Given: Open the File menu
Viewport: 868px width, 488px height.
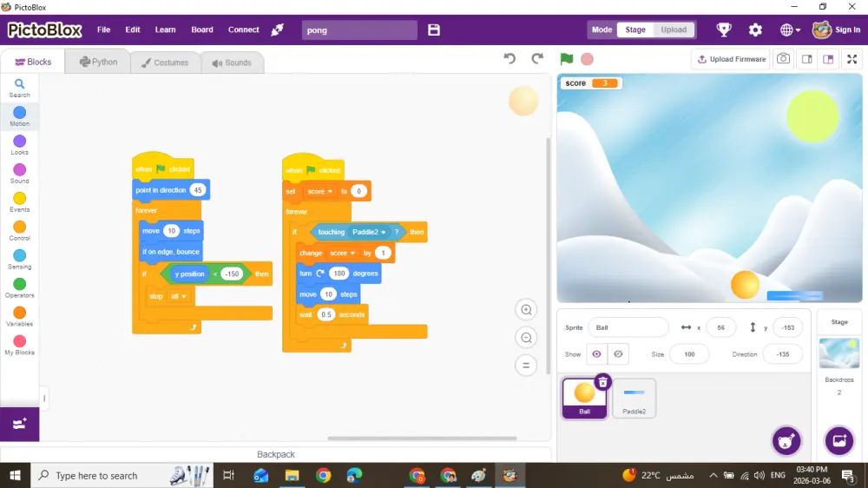Looking at the screenshot, I should [x=103, y=30].
